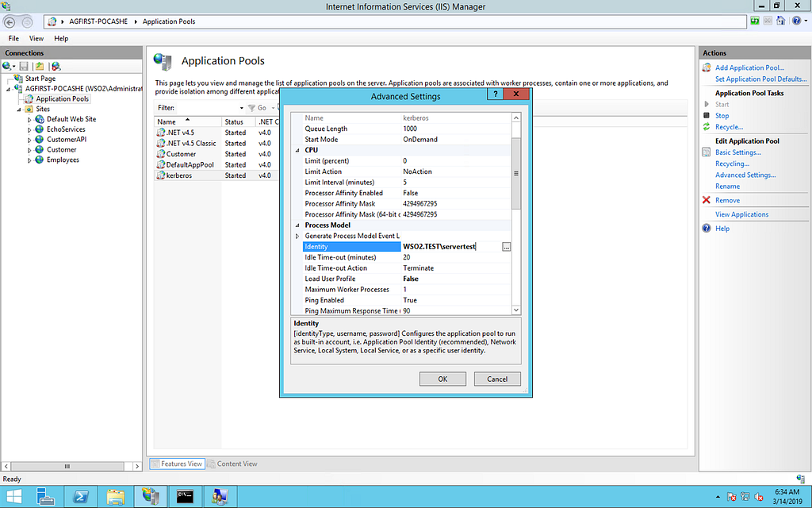Image resolution: width=812 pixels, height=508 pixels.
Task: Click the Basic Settings icon in Actions pane
Action: [707, 152]
